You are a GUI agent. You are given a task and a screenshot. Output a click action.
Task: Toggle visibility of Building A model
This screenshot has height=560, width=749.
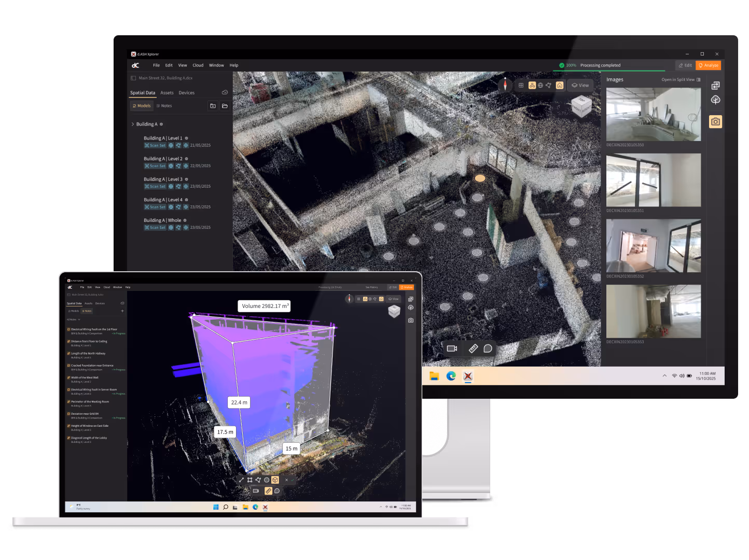pyautogui.click(x=161, y=124)
